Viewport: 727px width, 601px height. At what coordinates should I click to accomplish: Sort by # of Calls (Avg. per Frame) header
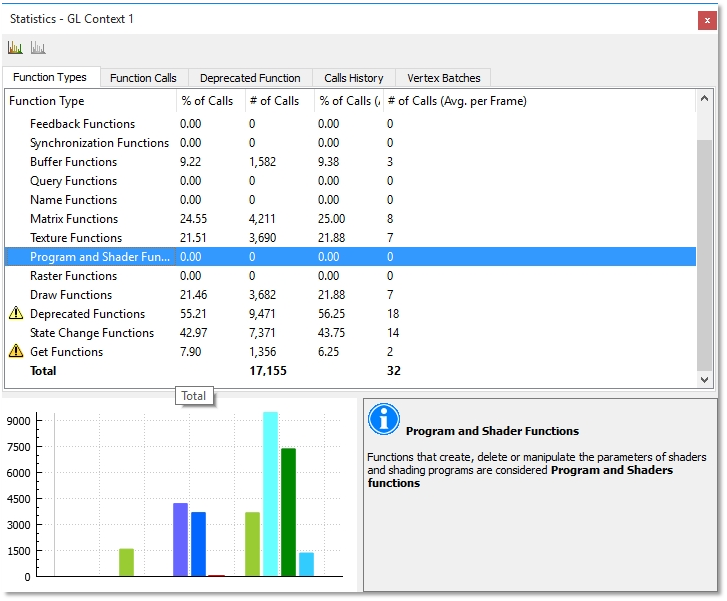coord(456,101)
